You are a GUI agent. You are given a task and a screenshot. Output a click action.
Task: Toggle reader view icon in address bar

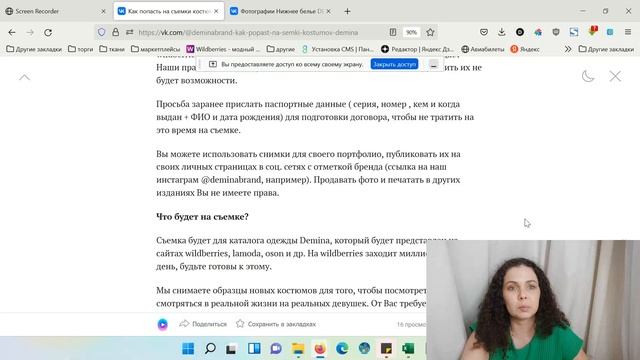pos(393,32)
